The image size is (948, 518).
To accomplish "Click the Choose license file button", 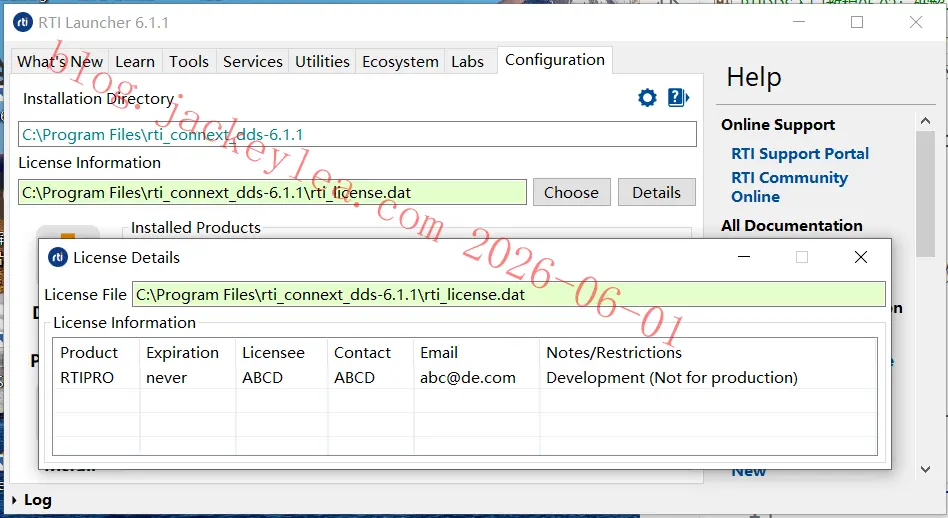I will pyautogui.click(x=571, y=192).
